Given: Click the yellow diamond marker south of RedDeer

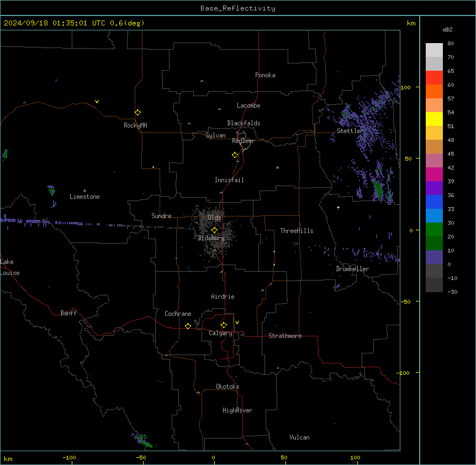Looking at the screenshot, I should pyautogui.click(x=235, y=155).
